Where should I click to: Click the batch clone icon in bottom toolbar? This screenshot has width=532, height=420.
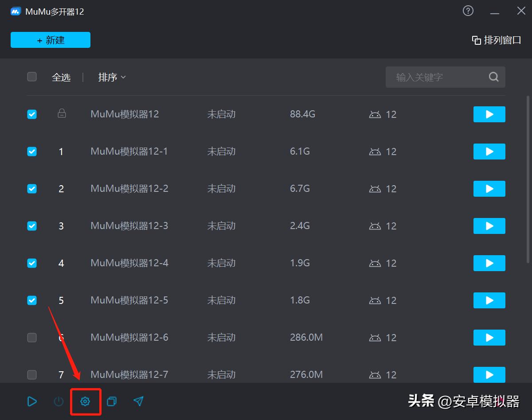pos(112,401)
